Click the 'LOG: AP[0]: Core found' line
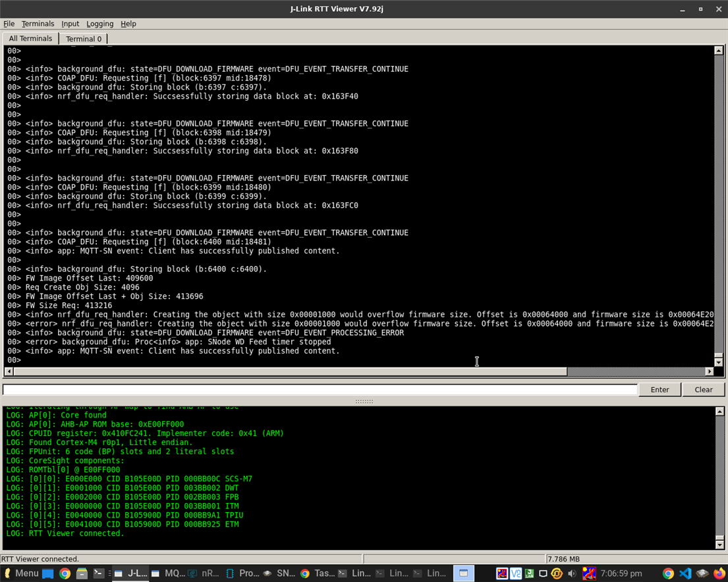 (56, 415)
